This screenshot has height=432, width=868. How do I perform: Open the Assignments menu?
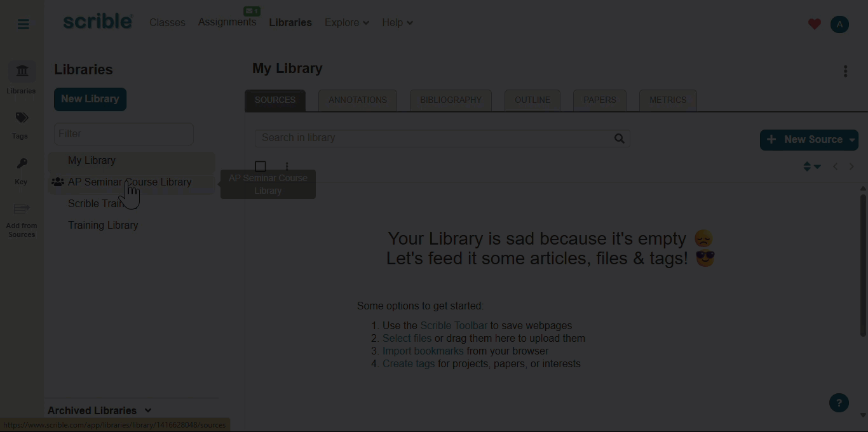pos(227,22)
